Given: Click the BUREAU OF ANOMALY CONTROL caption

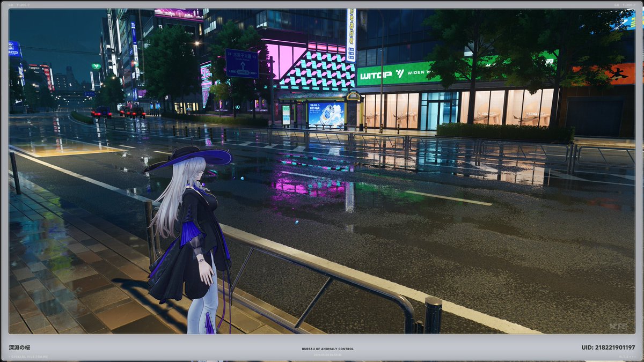Looking at the screenshot, I should point(327,349).
